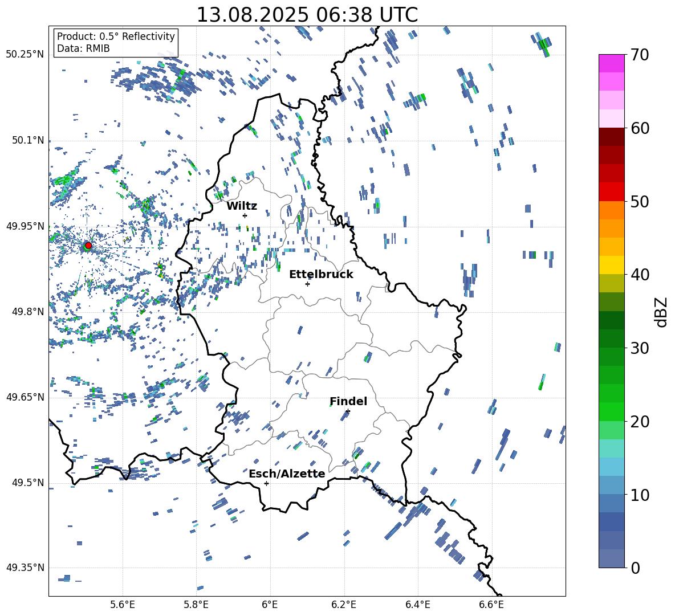The height and width of the screenshot is (616, 675).
Task: Click the Esch/Alzette city label
Action: 287,474
